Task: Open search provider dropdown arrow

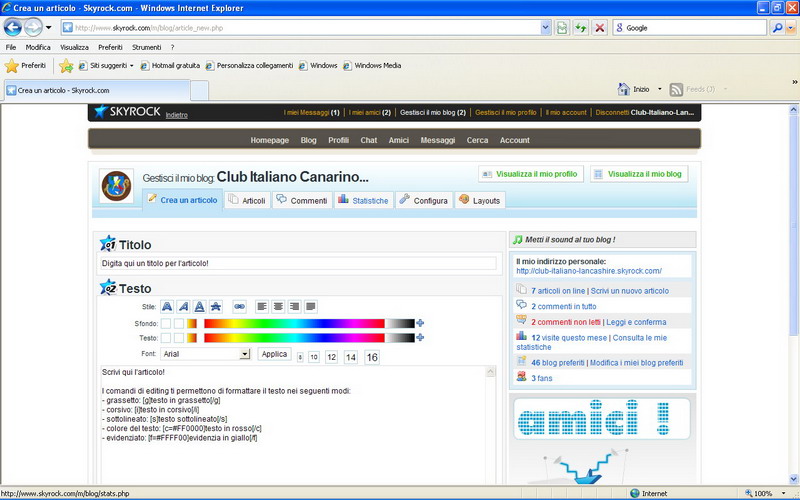Action: click(791, 28)
